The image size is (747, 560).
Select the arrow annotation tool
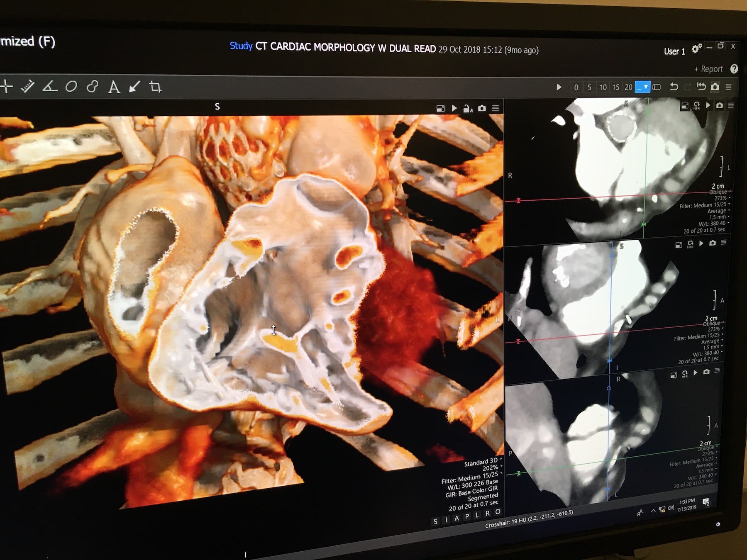pos(134,87)
